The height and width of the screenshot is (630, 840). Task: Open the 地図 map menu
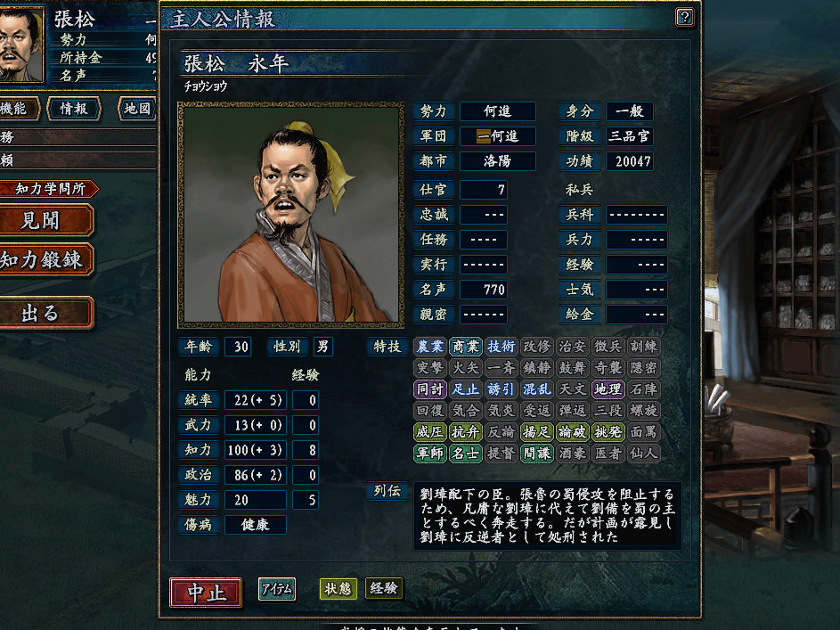click(137, 109)
